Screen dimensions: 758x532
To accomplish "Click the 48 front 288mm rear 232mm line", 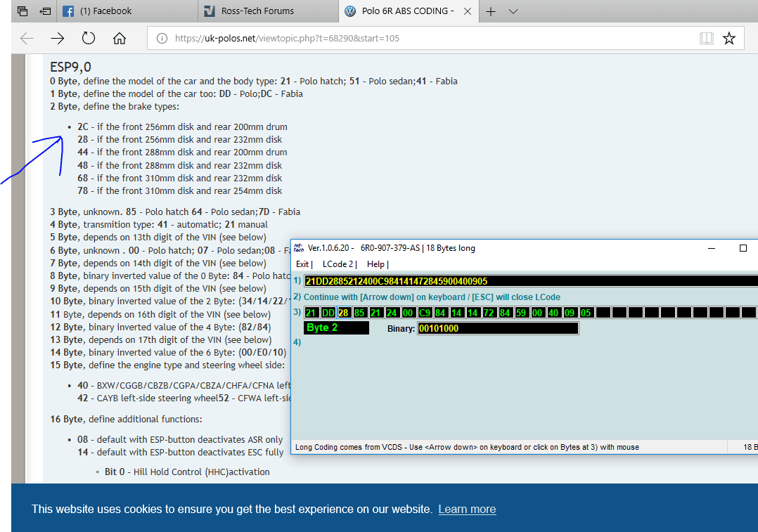I will pos(180,165).
